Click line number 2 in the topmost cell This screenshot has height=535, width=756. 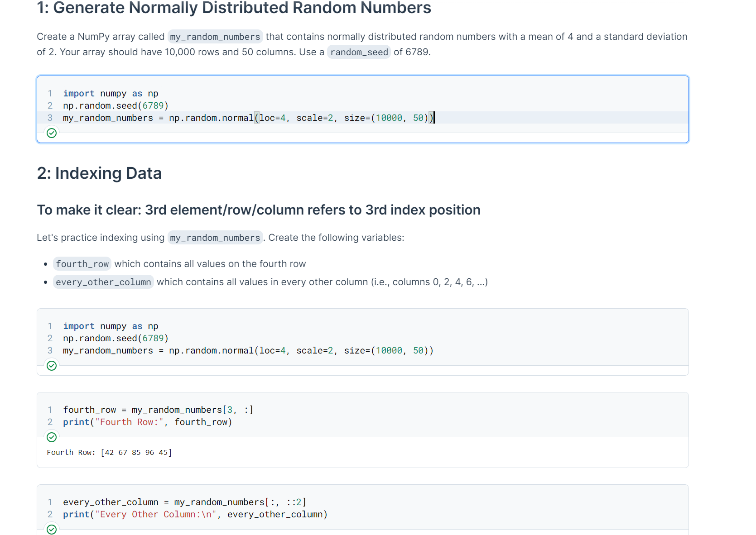click(x=50, y=105)
